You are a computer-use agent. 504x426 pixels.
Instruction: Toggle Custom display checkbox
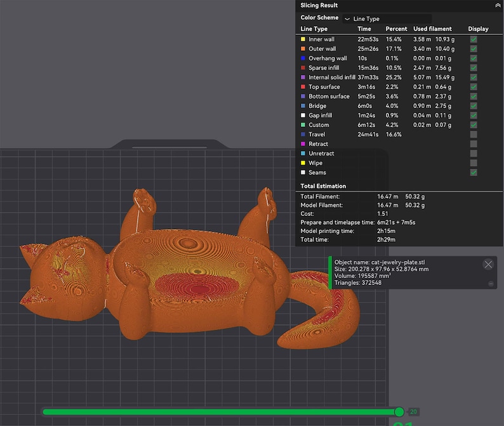point(474,124)
